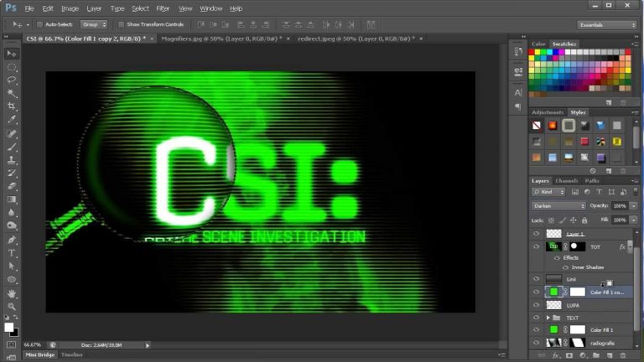The width and height of the screenshot is (644, 362).
Task: Select the Move tool
Action: pyautogui.click(x=12, y=54)
